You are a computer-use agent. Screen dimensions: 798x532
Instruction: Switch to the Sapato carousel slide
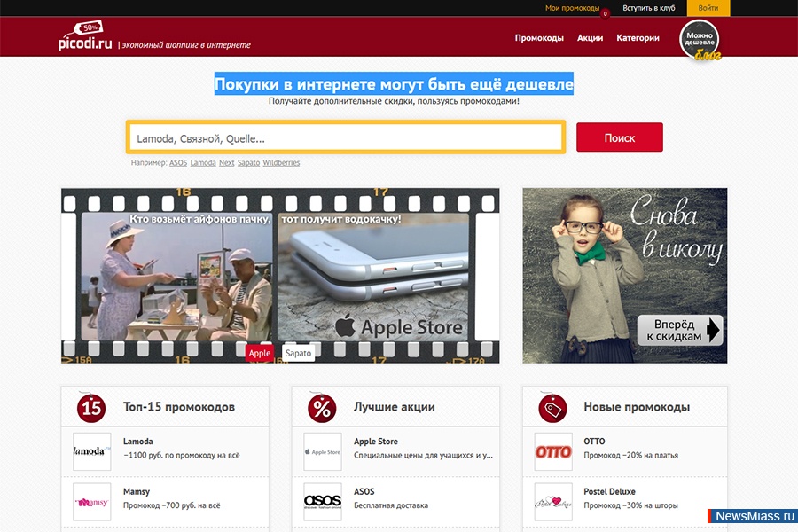[299, 352]
